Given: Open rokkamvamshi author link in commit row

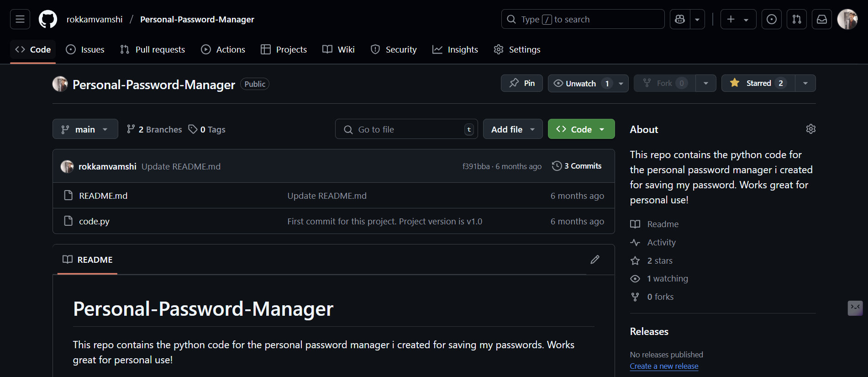Looking at the screenshot, I should click(107, 166).
